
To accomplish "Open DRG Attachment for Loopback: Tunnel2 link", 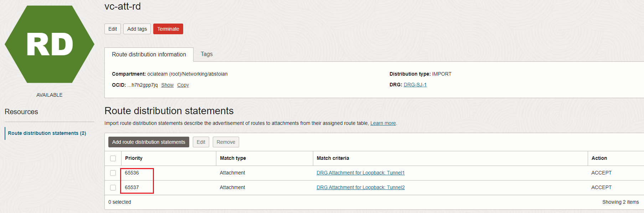I will [x=360, y=187].
